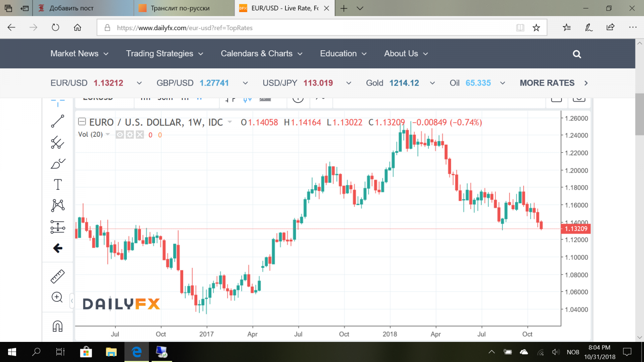This screenshot has width=644, height=362.
Task: Toggle Vol indicator visibility eye icon
Action: 120,135
